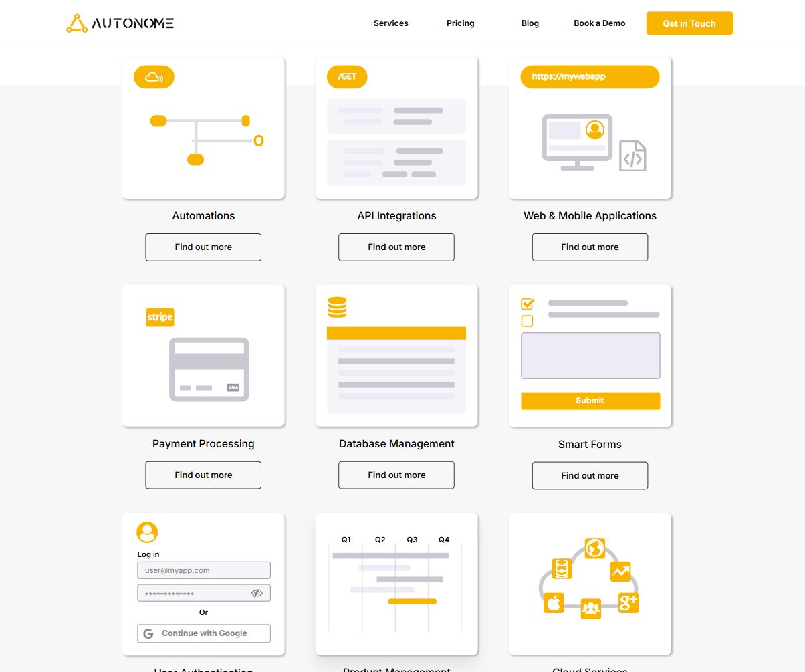Click the VISA mark on the card
The width and height of the screenshot is (805, 672).
[x=233, y=388]
